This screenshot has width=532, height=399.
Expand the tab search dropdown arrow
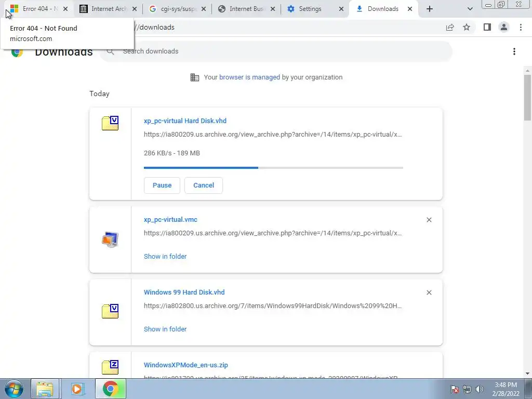pyautogui.click(x=470, y=9)
